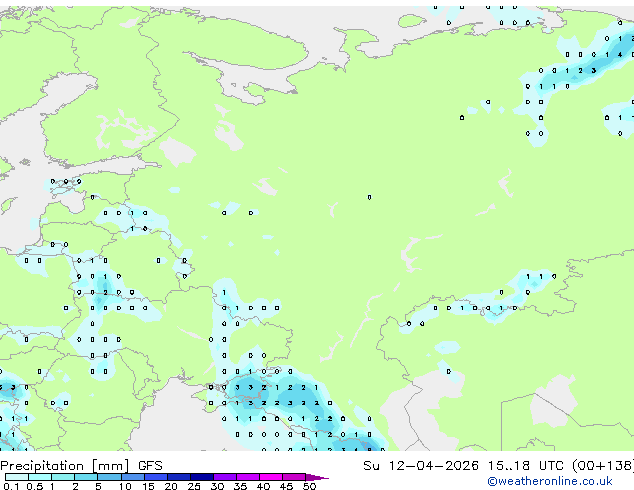Viewport: 634px width, 490px height.
Task: Select the dark navy swatch between 25 and 30
Action: click(x=201, y=477)
